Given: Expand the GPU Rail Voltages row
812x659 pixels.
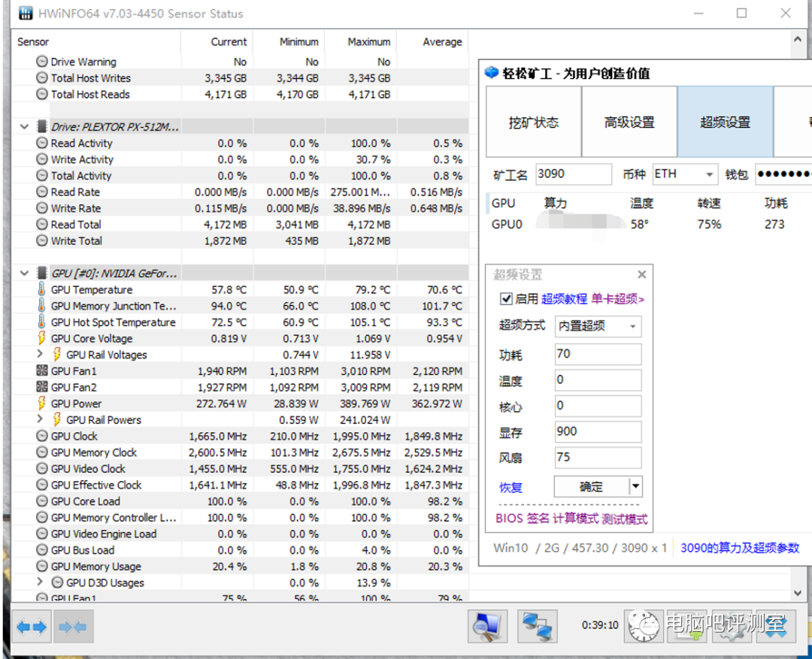Looking at the screenshot, I should tap(40, 354).
